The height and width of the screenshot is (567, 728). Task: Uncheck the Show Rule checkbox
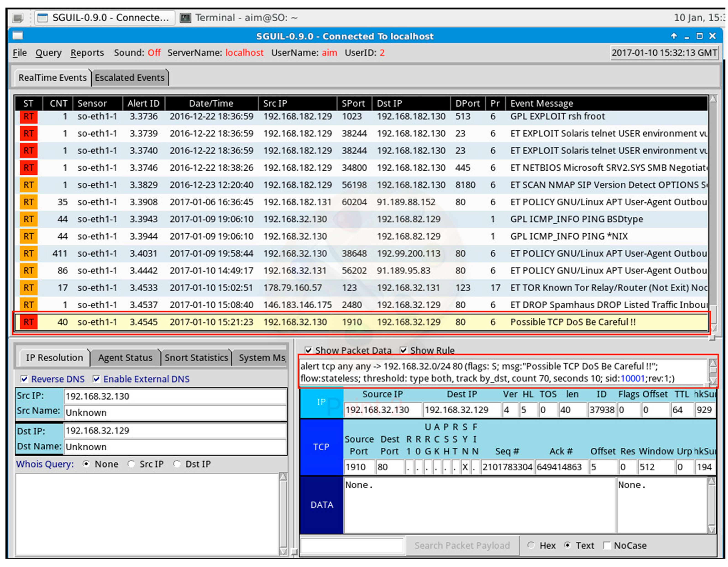tap(404, 350)
